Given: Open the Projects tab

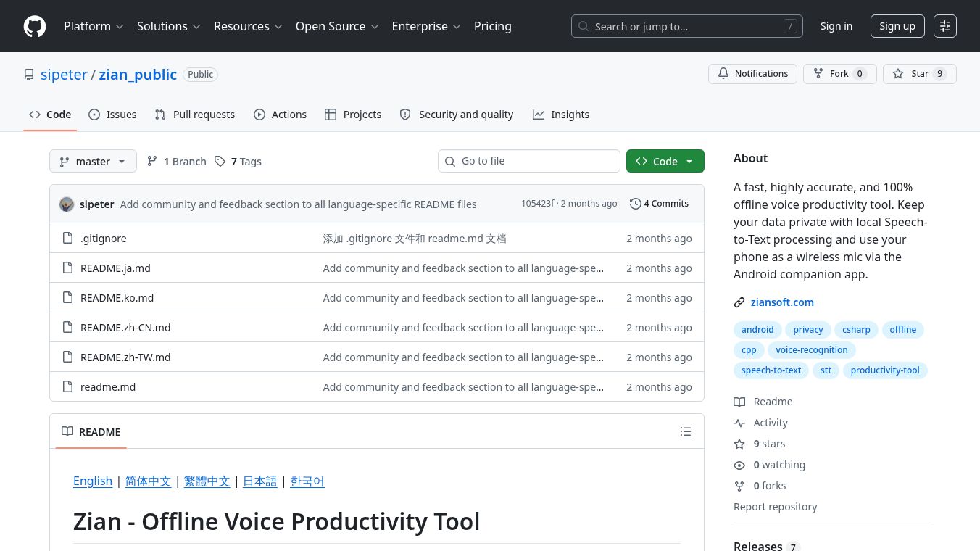Looking at the screenshot, I should point(353,115).
